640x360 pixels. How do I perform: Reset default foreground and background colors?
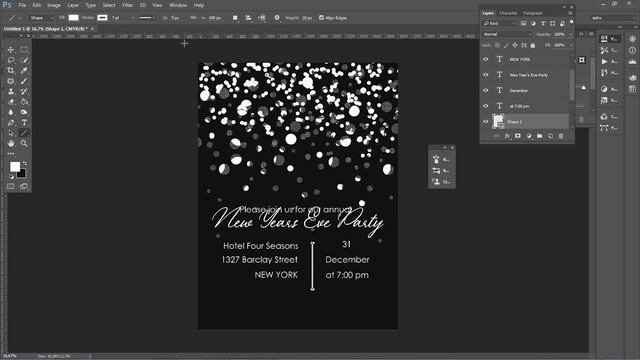click(x=11, y=177)
